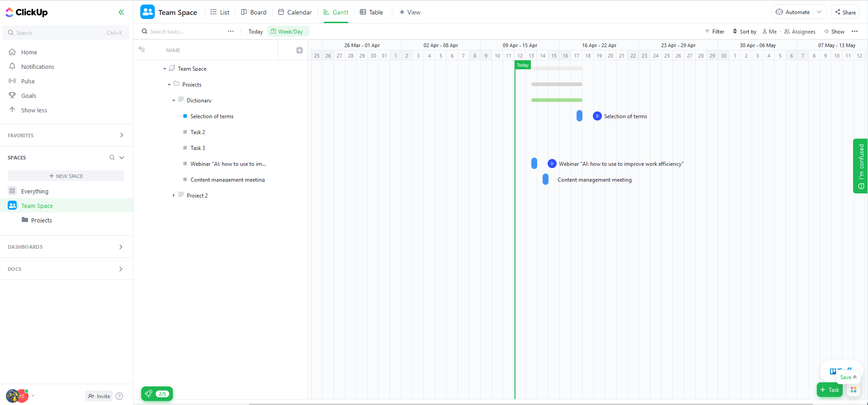The height and width of the screenshot is (405, 868).
Task: Toggle the Me filter
Action: pyautogui.click(x=769, y=32)
